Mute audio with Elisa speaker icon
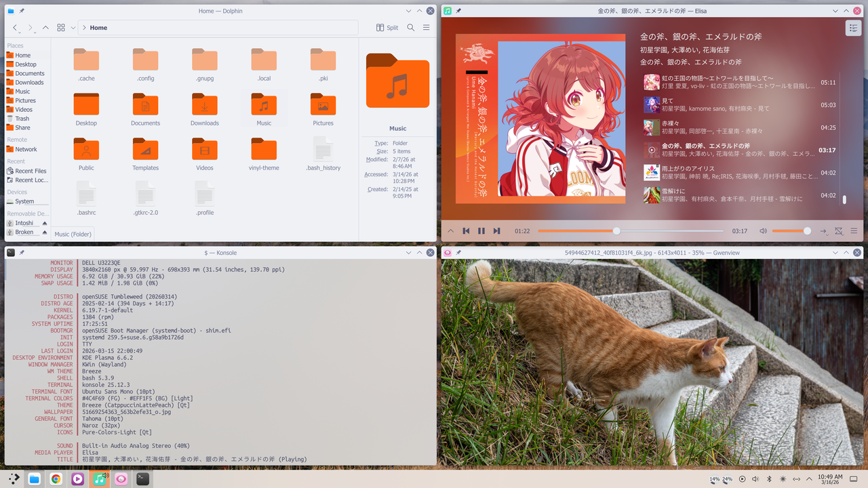 click(x=763, y=231)
